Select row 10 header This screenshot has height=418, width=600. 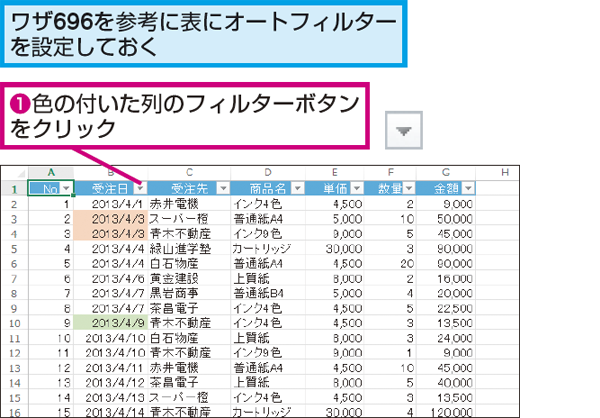pos(14,323)
